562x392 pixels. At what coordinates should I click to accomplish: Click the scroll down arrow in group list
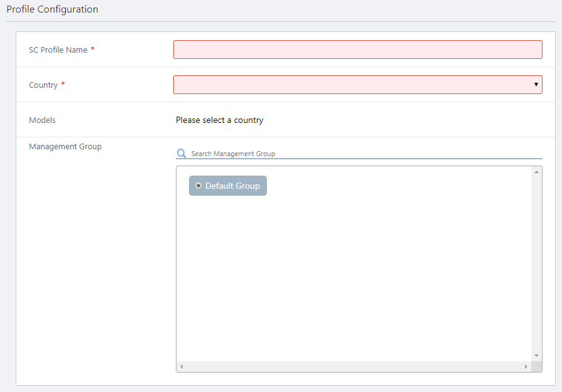click(537, 356)
